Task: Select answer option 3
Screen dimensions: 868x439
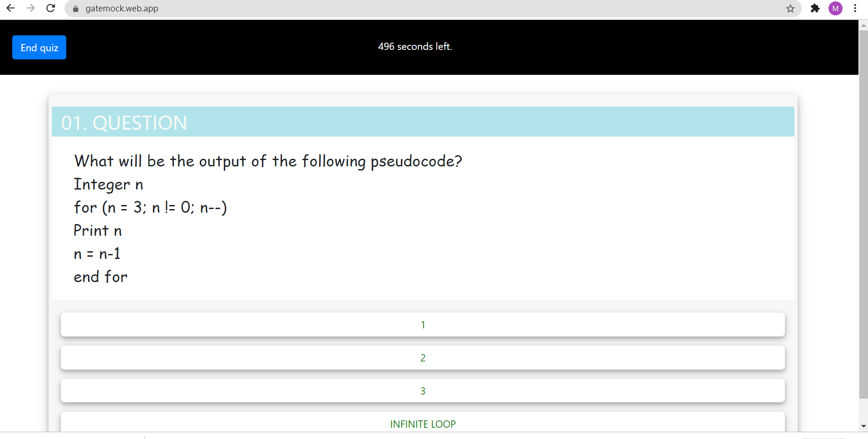Action: click(423, 391)
